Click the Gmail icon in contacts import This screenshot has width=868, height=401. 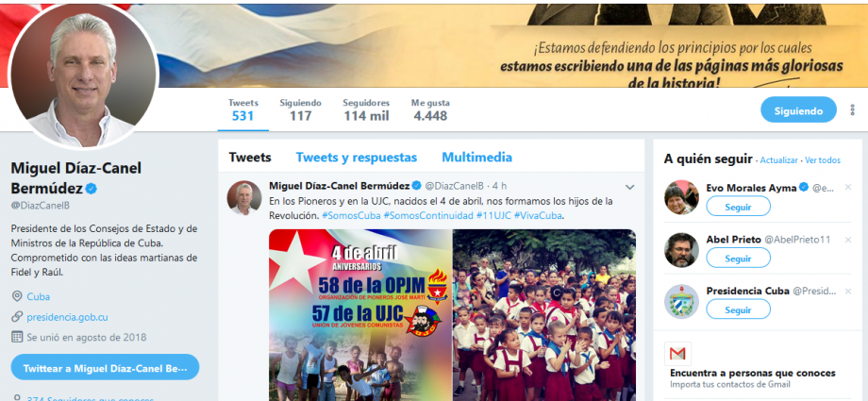tap(677, 354)
